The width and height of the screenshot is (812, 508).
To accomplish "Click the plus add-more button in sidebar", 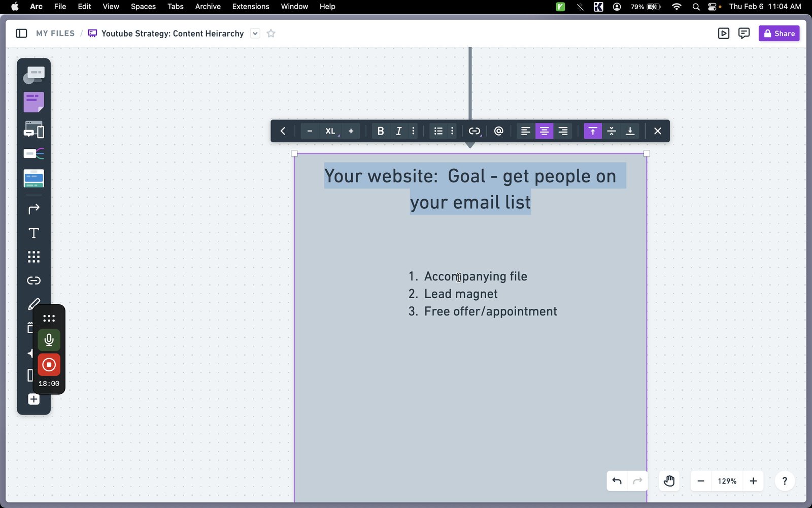I will coord(33,399).
